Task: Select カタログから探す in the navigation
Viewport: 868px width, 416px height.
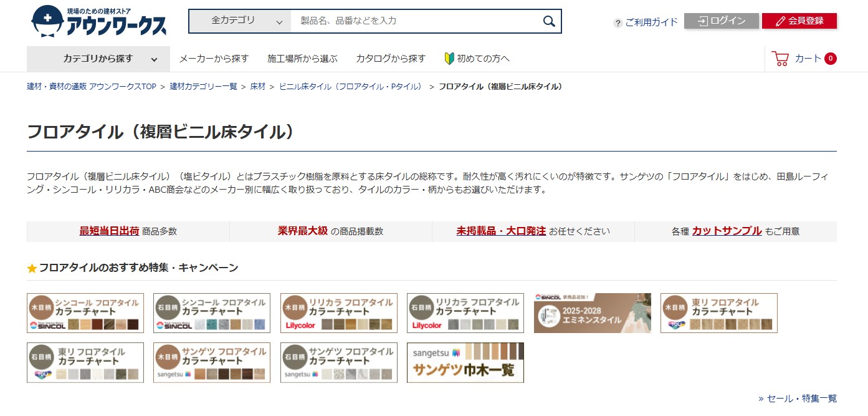Action: click(x=391, y=59)
